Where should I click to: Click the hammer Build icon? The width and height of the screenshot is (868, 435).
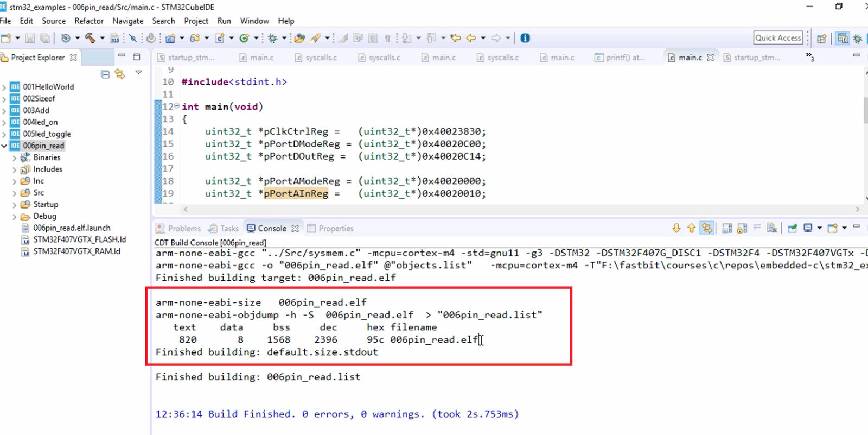(90, 38)
